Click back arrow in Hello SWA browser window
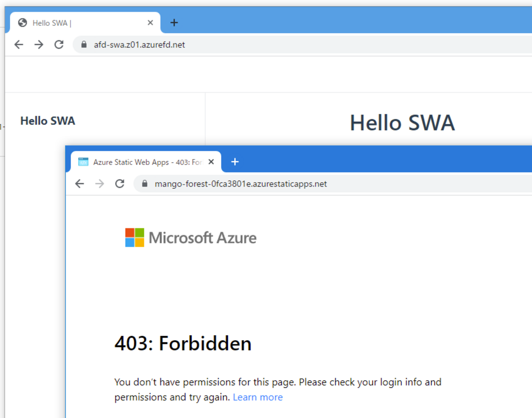This screenshot has width=532, height=418. coord(19,45)
